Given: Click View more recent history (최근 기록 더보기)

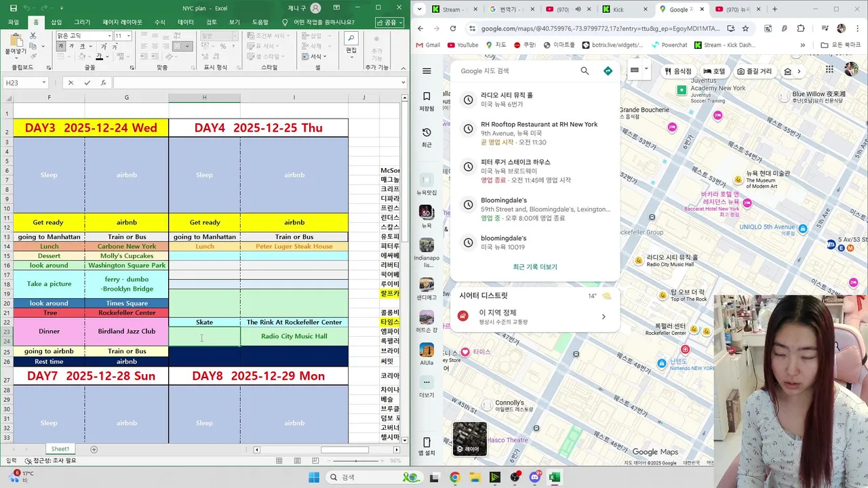Looking at the screenshot, I should pos(535,267).
